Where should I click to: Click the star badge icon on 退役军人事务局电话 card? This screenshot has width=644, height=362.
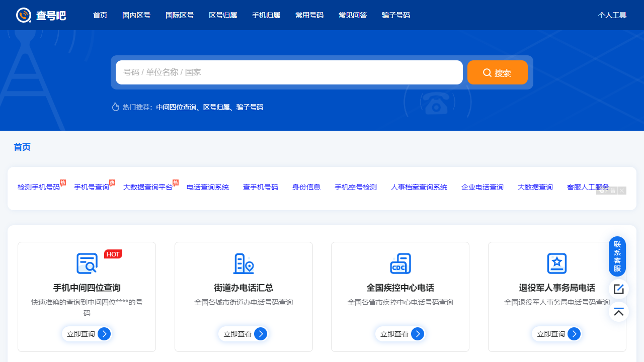tap(556, 263)
